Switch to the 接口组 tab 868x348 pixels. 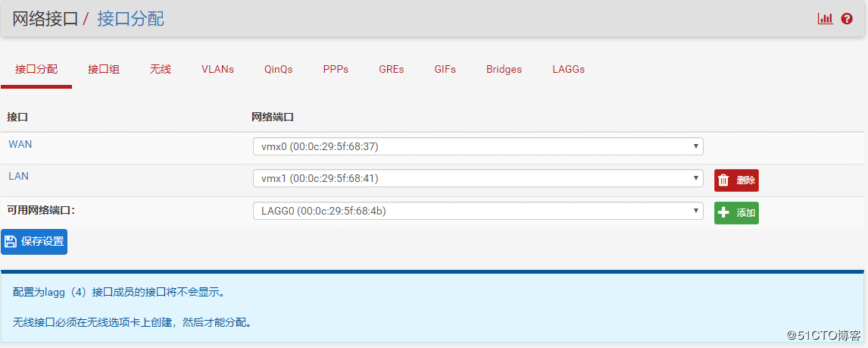click(x=104, y=69)
